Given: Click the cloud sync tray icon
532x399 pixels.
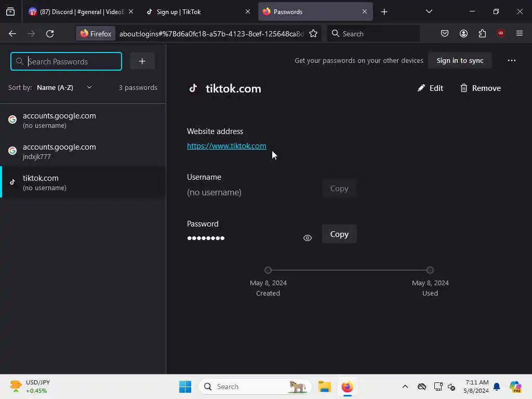Looking at the screenshot, I should [x=422, y=387].
